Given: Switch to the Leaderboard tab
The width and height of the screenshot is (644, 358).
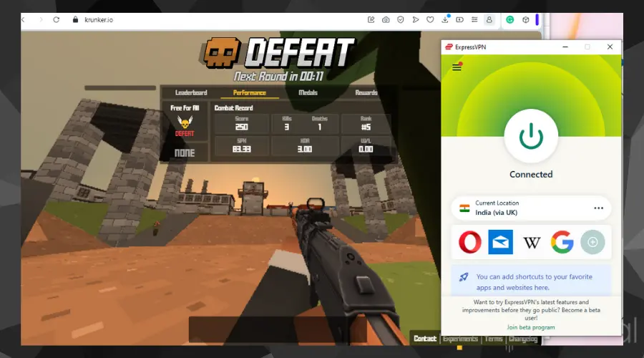Looking at the screenshot, I should [191, 92].
